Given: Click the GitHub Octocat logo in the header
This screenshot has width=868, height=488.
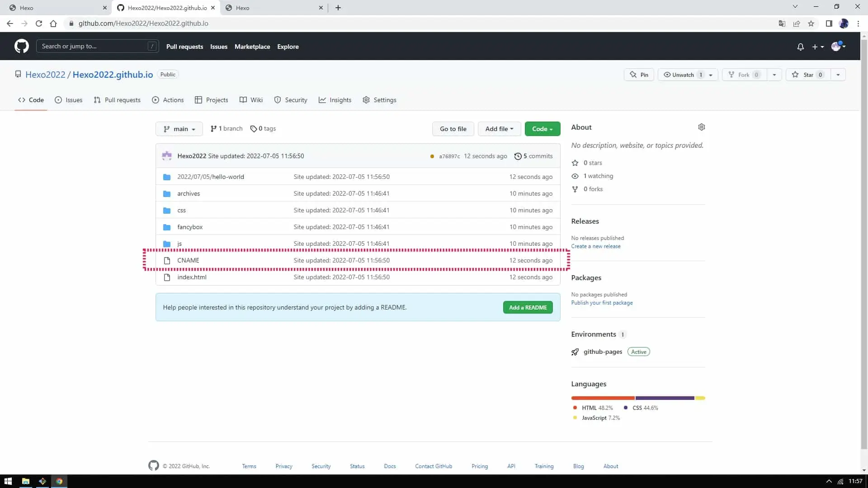Looking at the screenshot, I should pos(21,46).
